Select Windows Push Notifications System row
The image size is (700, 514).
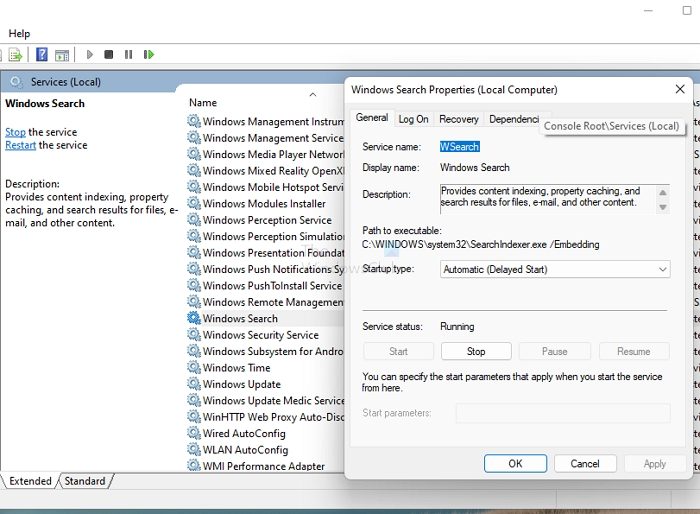(x=266, y=269)
